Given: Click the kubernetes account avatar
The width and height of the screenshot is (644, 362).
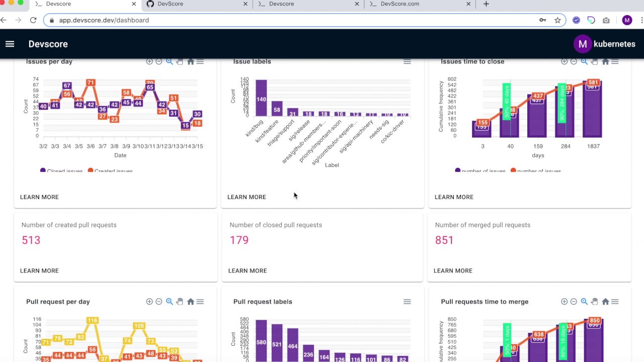Looking at the screenshot, I should point(582,44).
